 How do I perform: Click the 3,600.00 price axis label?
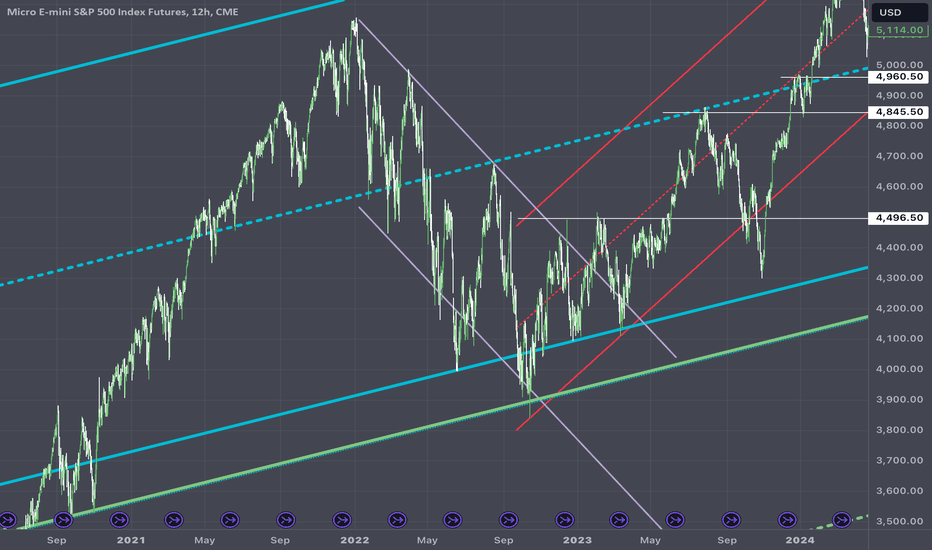[x=899, y=491]
